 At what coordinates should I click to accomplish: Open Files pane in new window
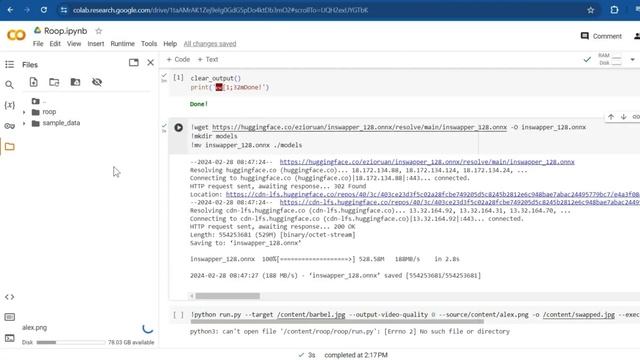[133, 62]
